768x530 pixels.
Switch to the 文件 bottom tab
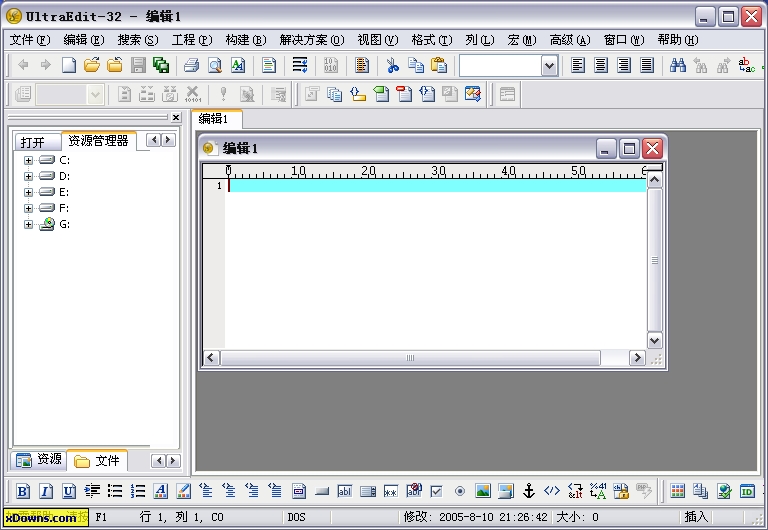pyautogui.click(x=97, y=460)
